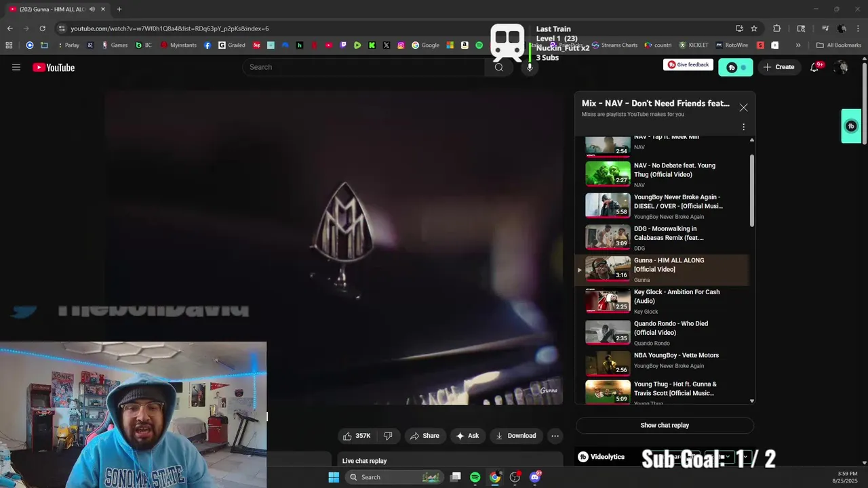Mute the tab via speaker icon
The width and height of the screenshot is (868, 488).
point(92,9)
